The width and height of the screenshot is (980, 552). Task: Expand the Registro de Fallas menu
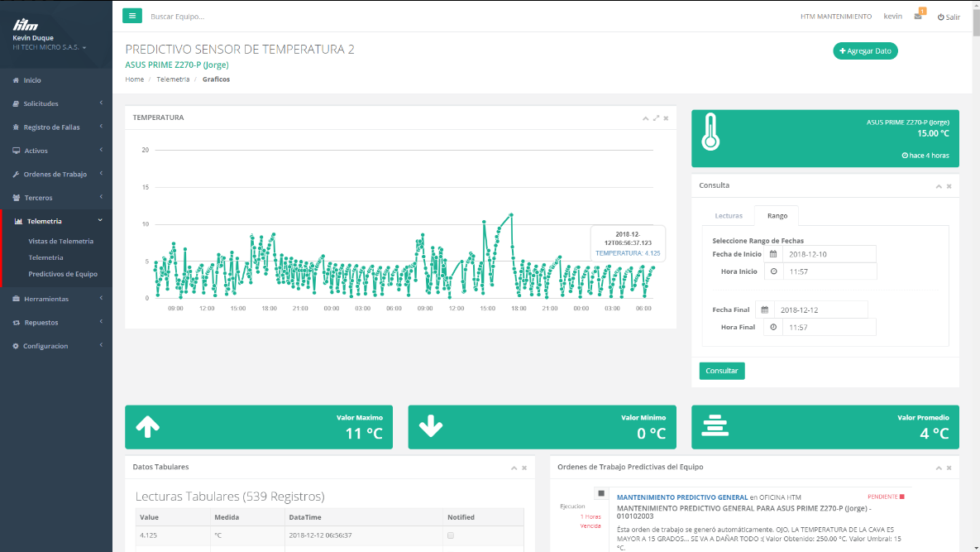[56, 127]
